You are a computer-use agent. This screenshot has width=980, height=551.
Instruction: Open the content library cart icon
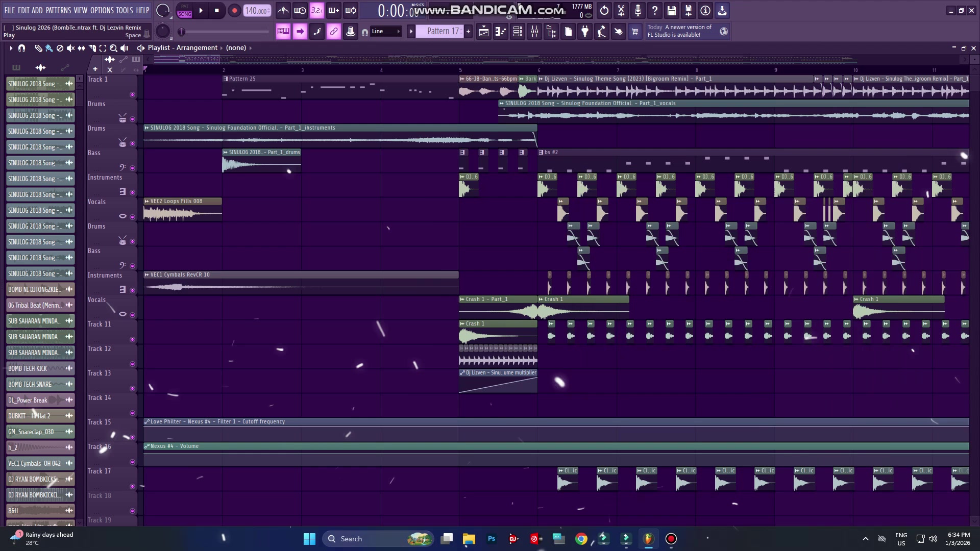click(635, 32)
